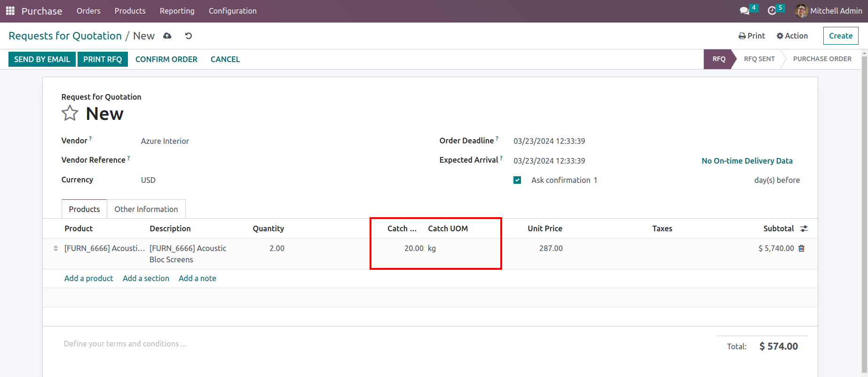Open the conversations chat icon

(744, 11)
